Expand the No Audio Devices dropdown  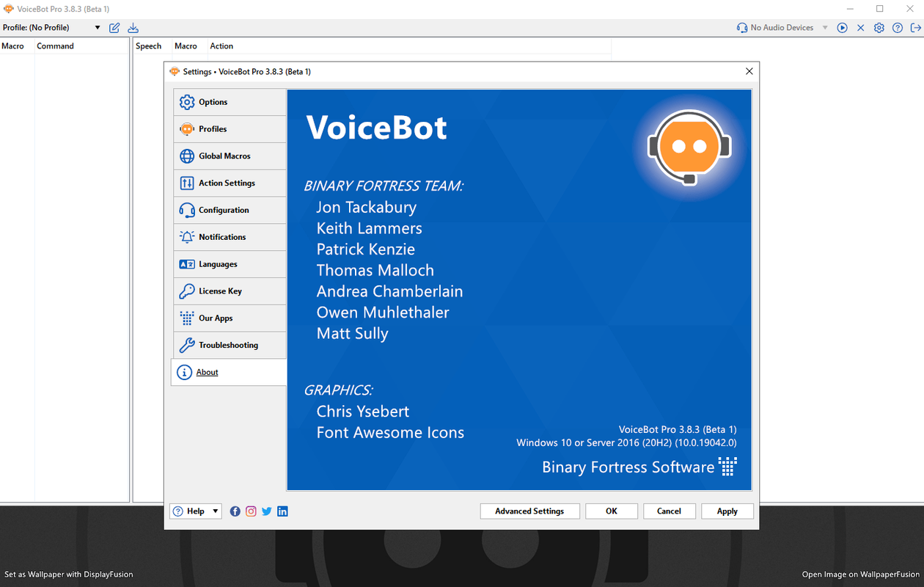[x=825, y=28]
